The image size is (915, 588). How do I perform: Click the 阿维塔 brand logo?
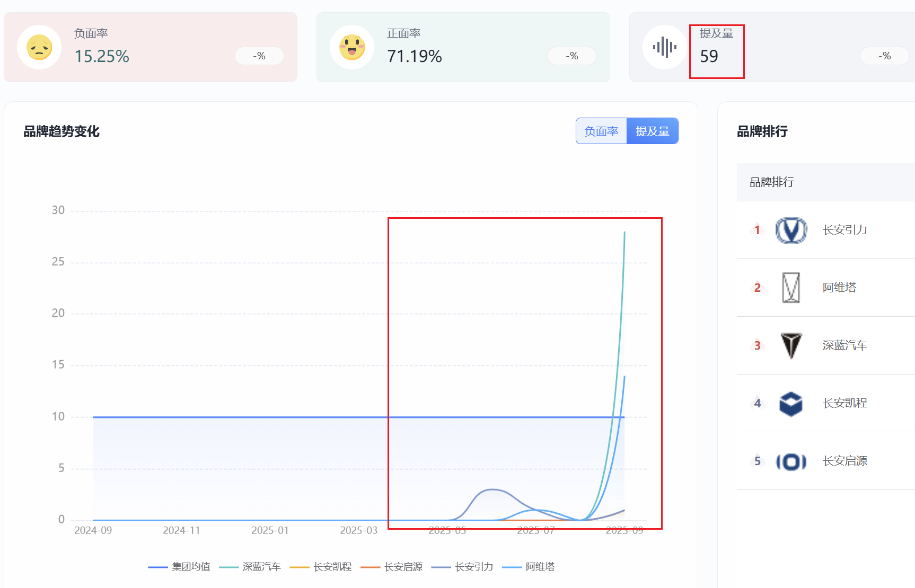click(x=791, y=288)
